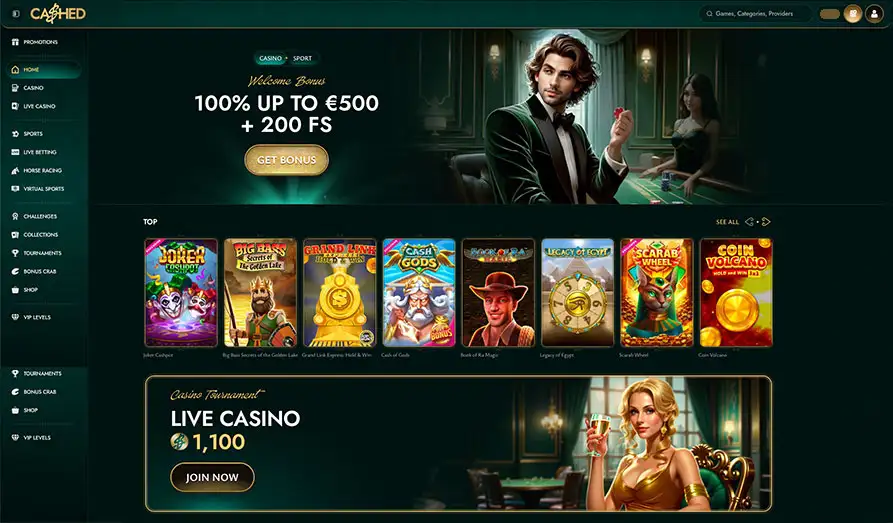This screenshot has width=893, height=523.
Task: Switch welcome bonus toggle to Casino
Action: pos(271,58)
